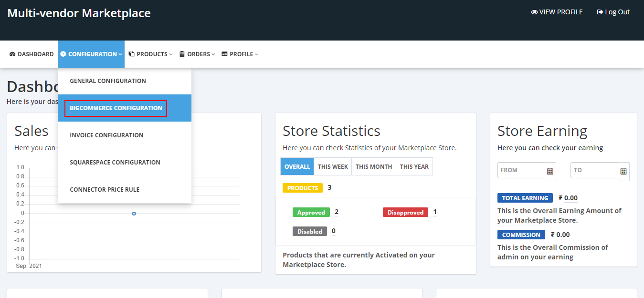This screenshot has width=644, height=298.
Task: Open General Configuration menu entry
Action: click(125, 81)
